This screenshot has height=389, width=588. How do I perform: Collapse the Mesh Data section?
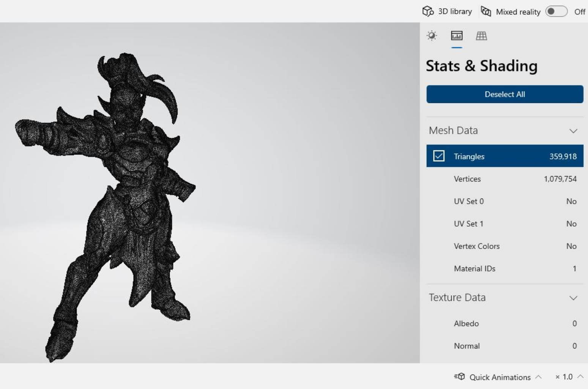coord(573,131)
